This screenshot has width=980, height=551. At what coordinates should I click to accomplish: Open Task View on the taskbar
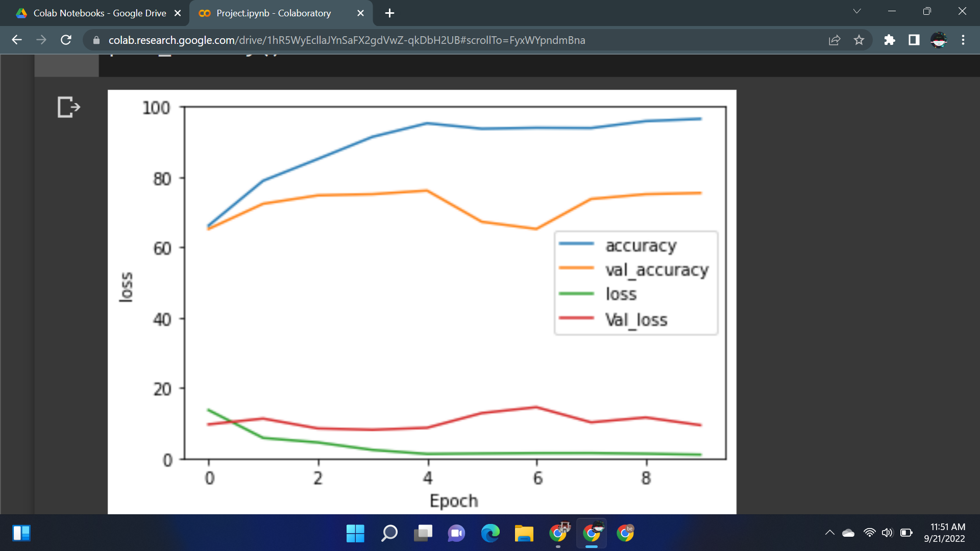(423, 533)
